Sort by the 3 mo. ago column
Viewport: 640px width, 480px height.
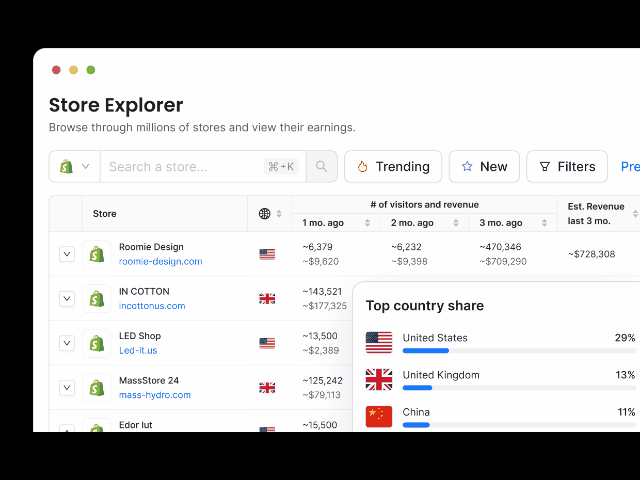544,223
